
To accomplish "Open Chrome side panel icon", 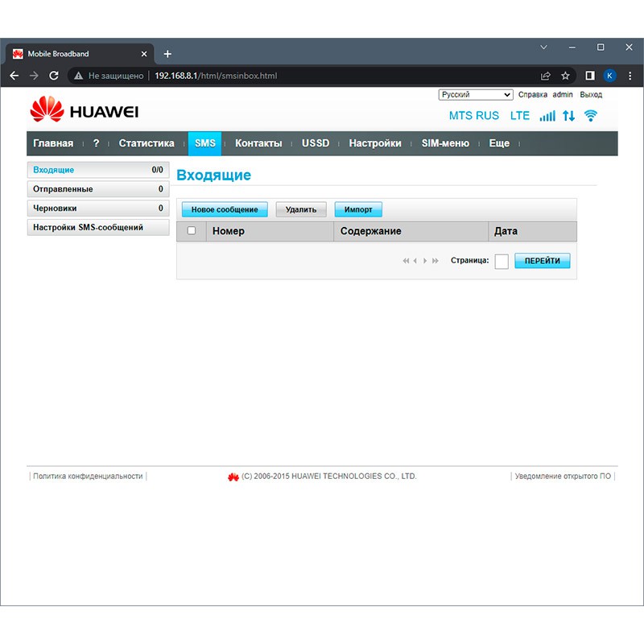I will tap(589, 76).
